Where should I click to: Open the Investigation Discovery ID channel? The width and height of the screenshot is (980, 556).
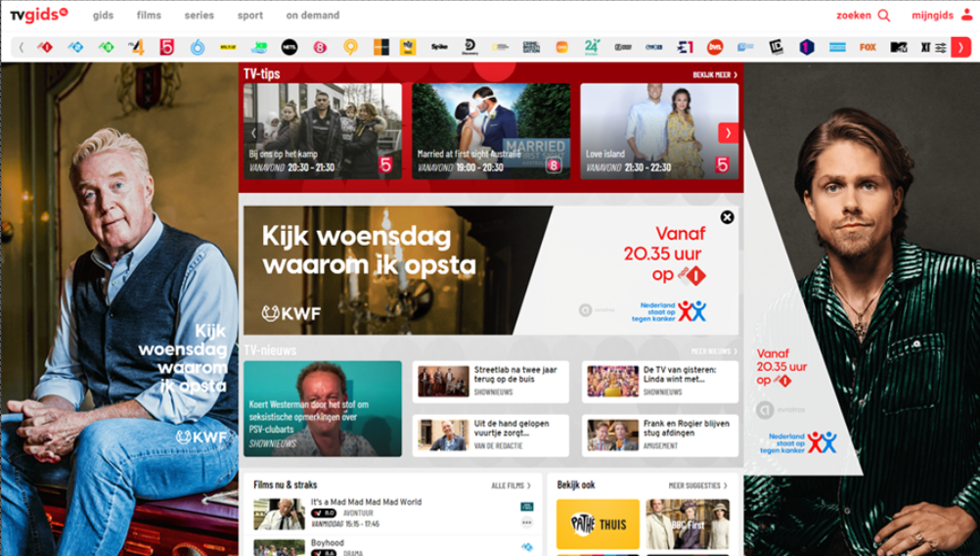777,47
